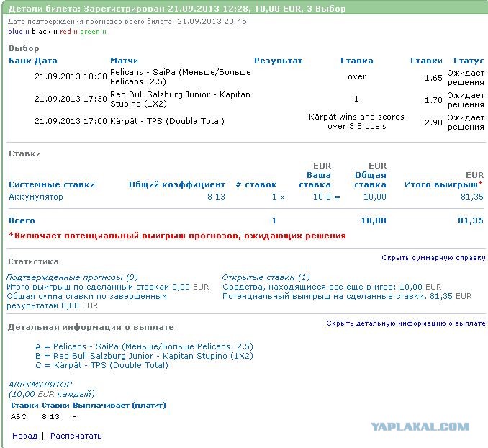Click the Детальная информация о выплате heading
Image resolution: width=488 pixels, height=448 pixels.
[x=91, y=327]
